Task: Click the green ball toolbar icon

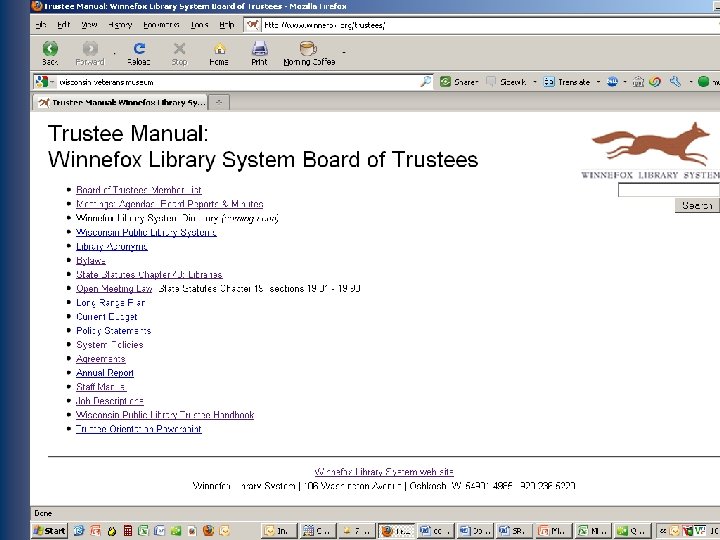Action: [x=703, y=82]
